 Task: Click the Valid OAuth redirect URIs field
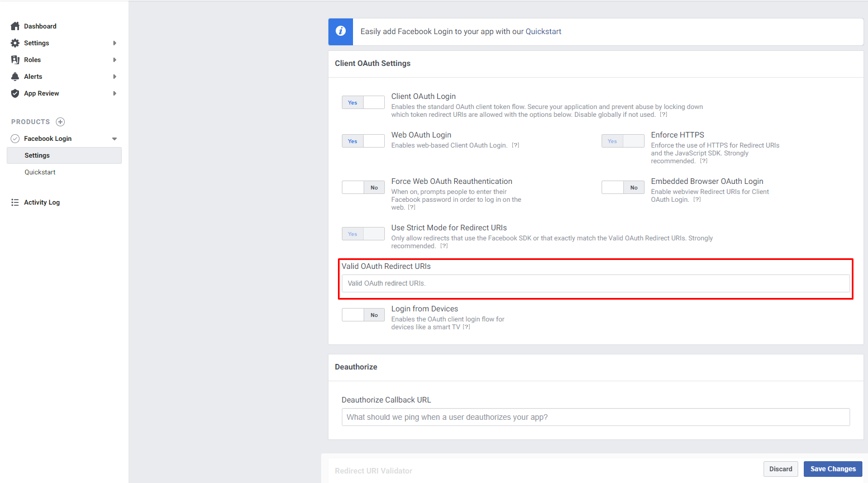[x=595, y=283]
